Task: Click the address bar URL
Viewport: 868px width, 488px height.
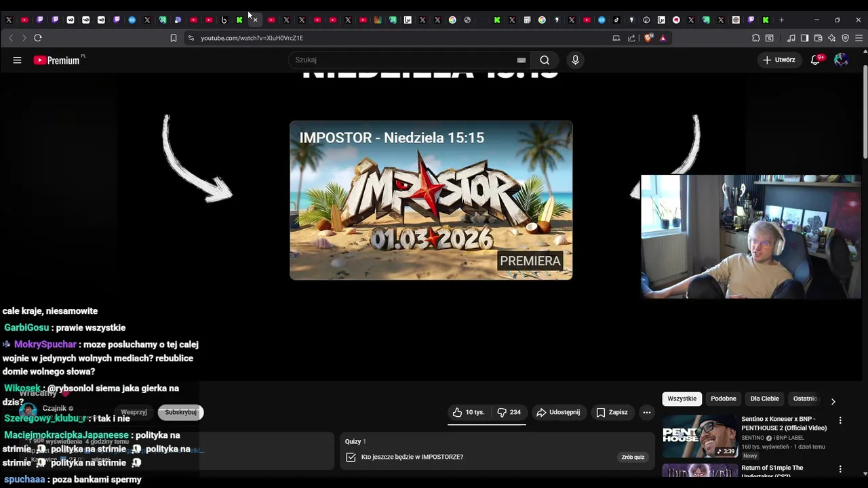Action: coord(252,38)
